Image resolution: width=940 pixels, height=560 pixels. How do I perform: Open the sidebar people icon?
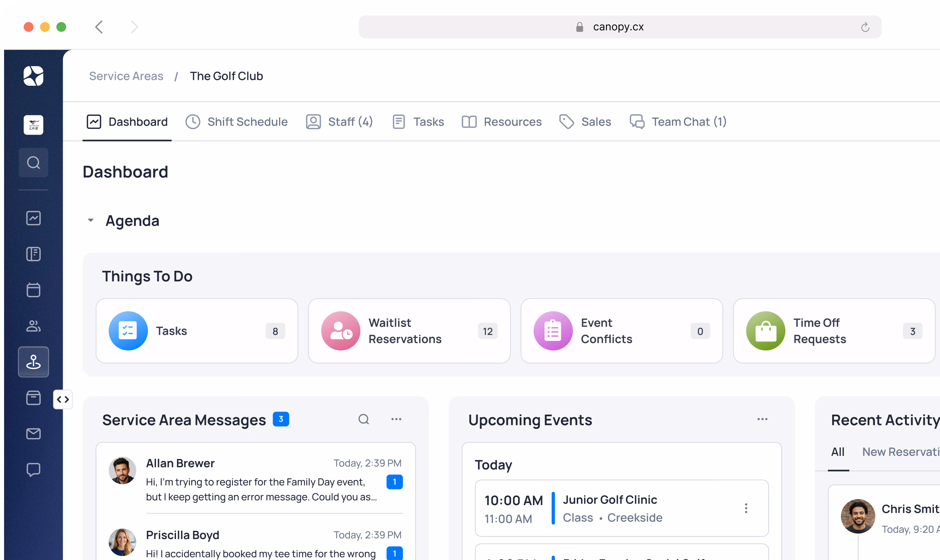tap(34, 326)
